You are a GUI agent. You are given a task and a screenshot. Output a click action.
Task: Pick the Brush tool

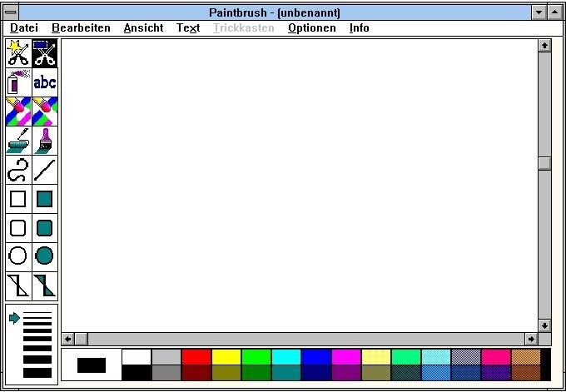click(x=45, y=141)
